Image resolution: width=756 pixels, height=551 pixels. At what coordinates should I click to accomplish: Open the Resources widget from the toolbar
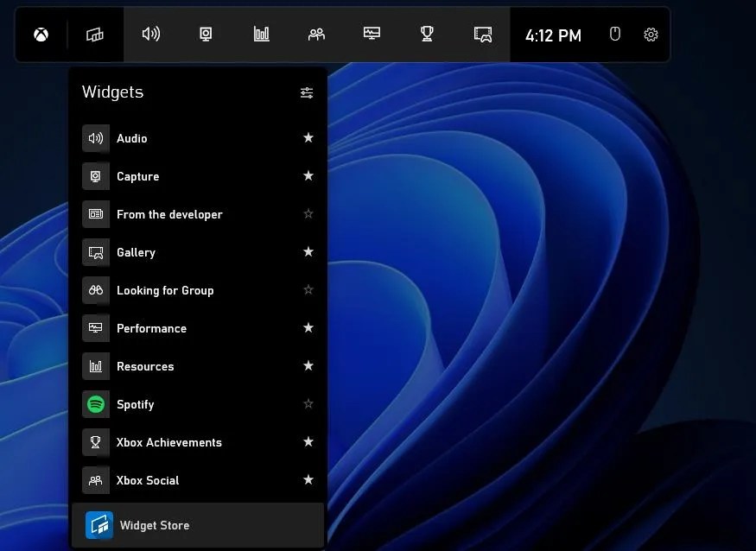coord(261,35)
